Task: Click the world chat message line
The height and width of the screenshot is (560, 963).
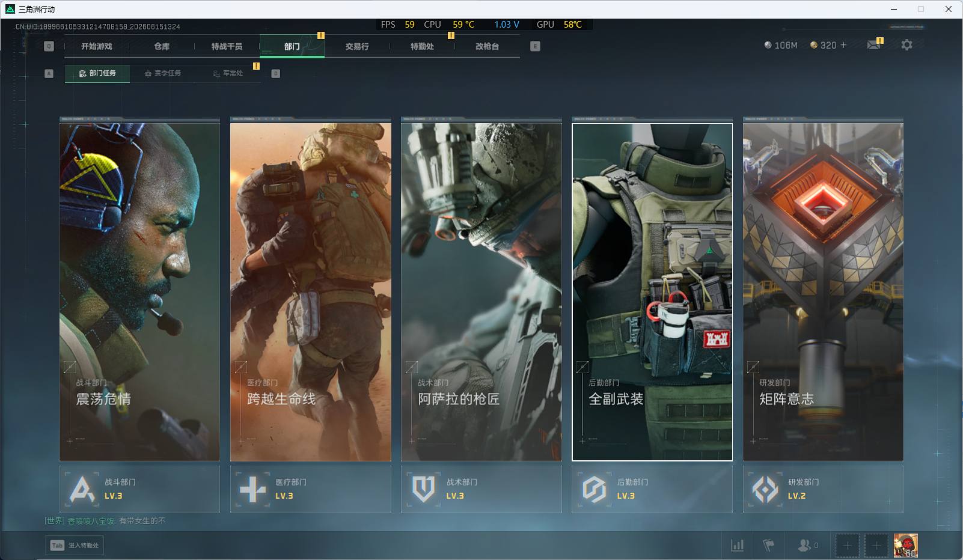Action: (x=105, y=521)
